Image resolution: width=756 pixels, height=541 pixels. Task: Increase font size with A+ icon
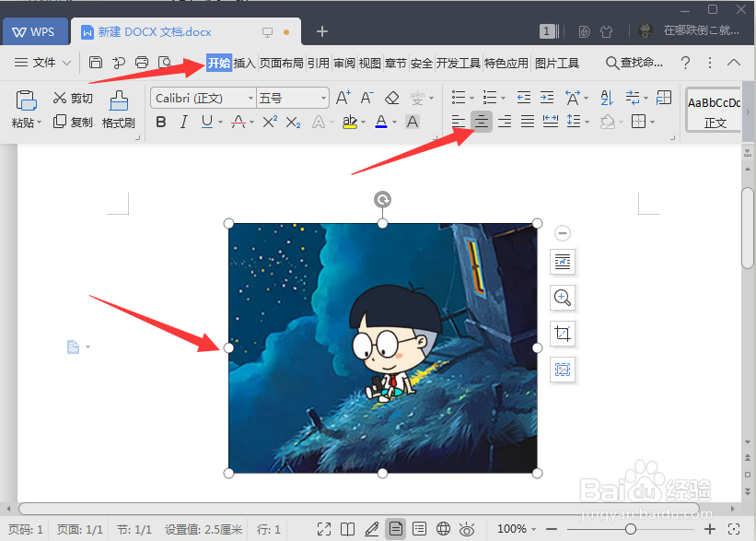coord(343,98)
